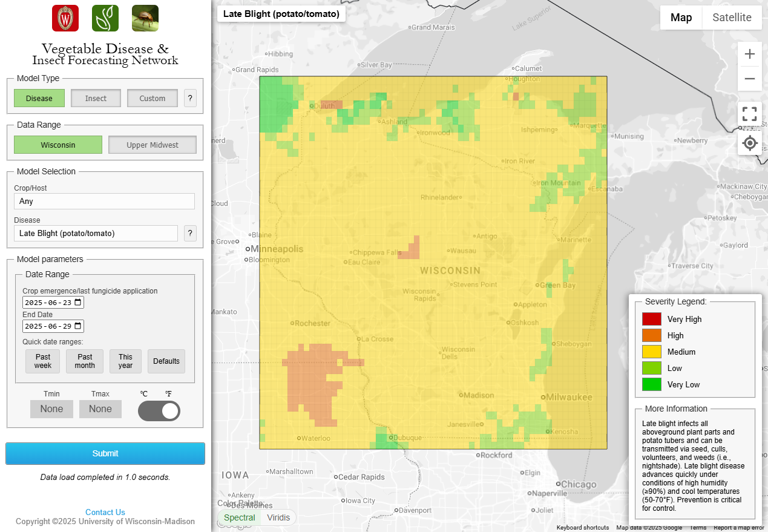Click the Very High red severity swatch
768x532 pixels.
[651, 319]
